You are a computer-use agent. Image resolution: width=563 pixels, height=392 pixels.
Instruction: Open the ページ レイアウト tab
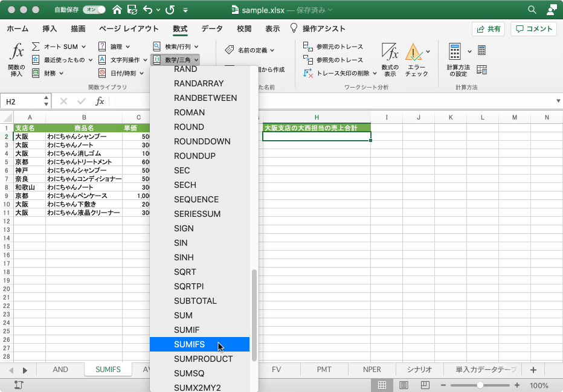(x=129, y=29)
